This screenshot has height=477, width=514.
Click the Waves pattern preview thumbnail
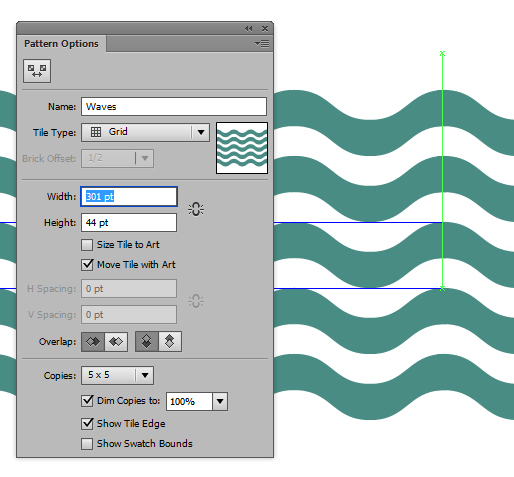(x=242, y=148)
